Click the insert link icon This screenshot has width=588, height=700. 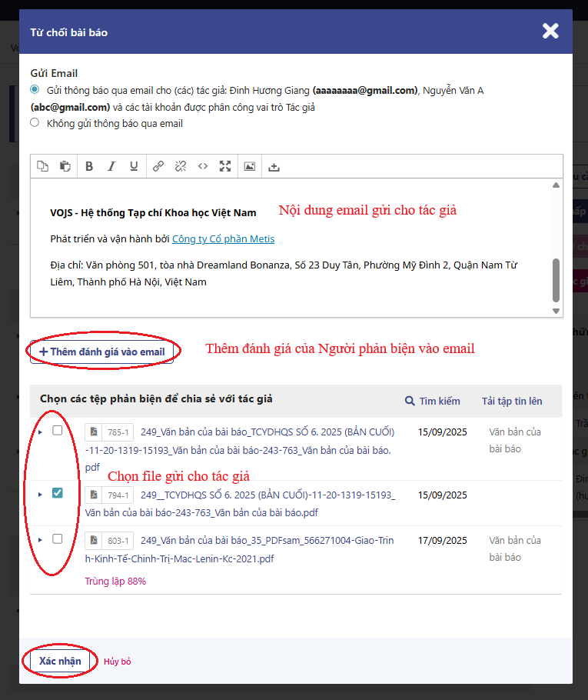[x=158, y=166]
